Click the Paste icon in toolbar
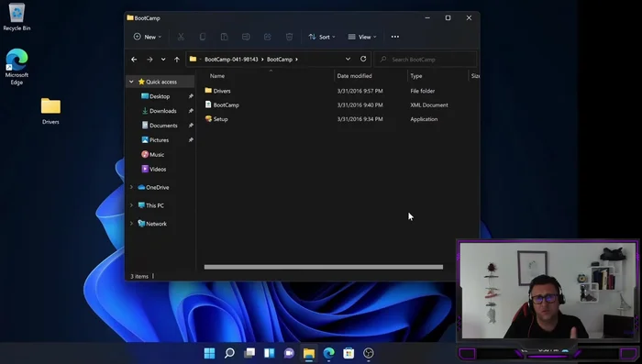The height and width of the screenshot is (364, 642). click(224, 37)
